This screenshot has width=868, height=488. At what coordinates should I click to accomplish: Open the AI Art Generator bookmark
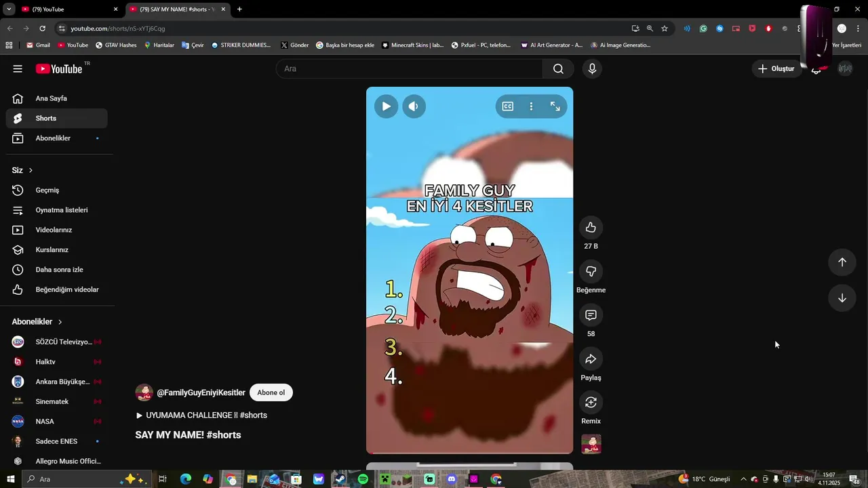(x=551, y=45)
